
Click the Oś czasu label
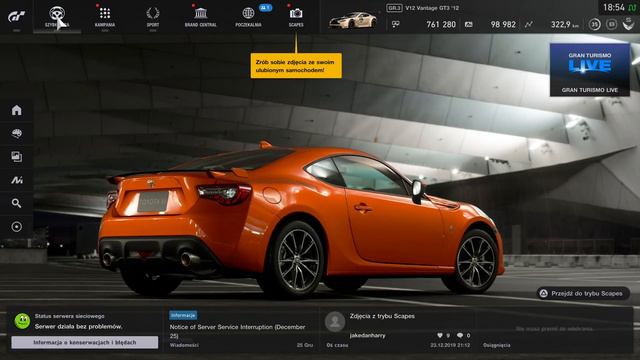(338, 345)
